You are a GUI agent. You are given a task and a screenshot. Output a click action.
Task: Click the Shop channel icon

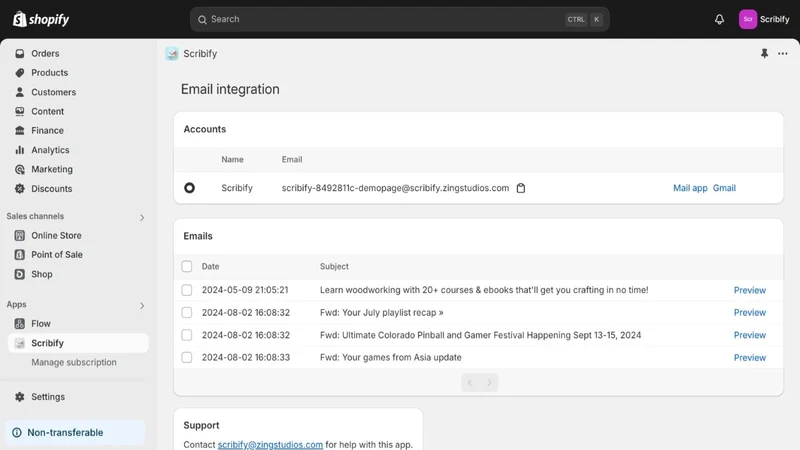pyautogui.click(x=19, y=274)
